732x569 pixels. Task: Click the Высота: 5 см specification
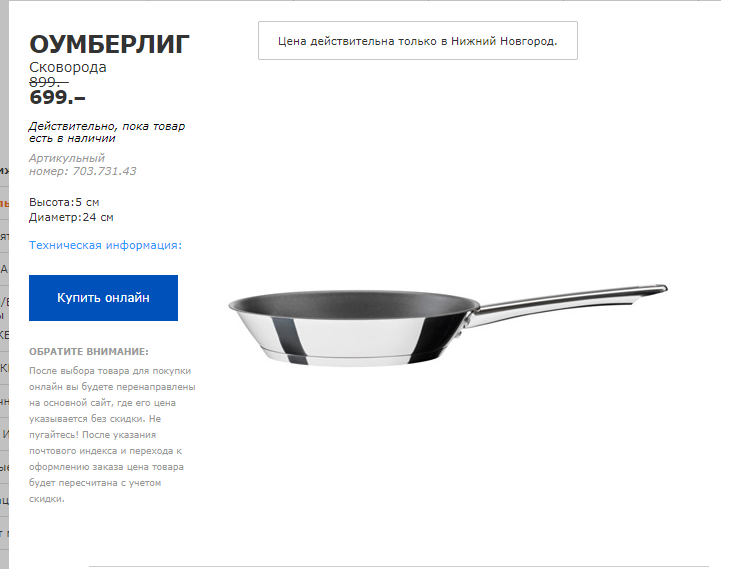(64, 202)
